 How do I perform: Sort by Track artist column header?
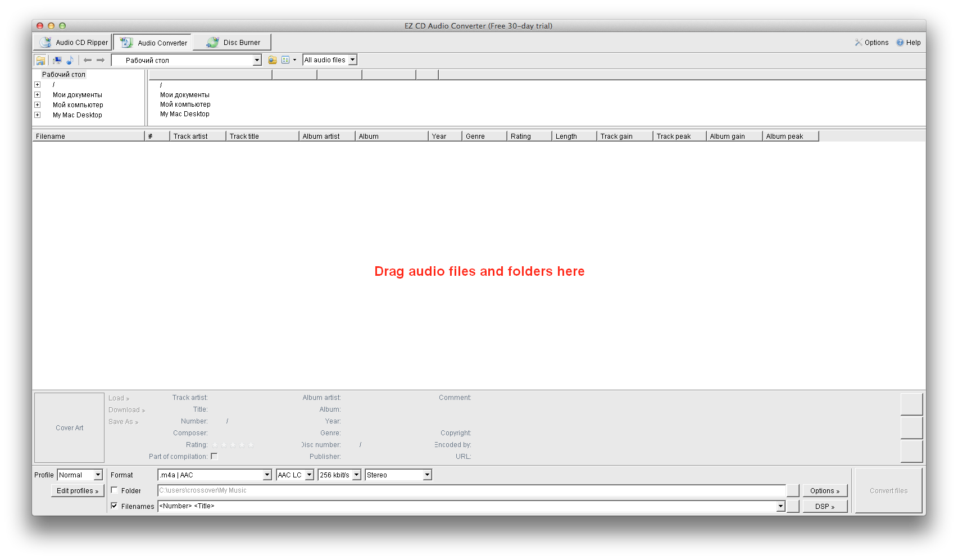[198, 136]
